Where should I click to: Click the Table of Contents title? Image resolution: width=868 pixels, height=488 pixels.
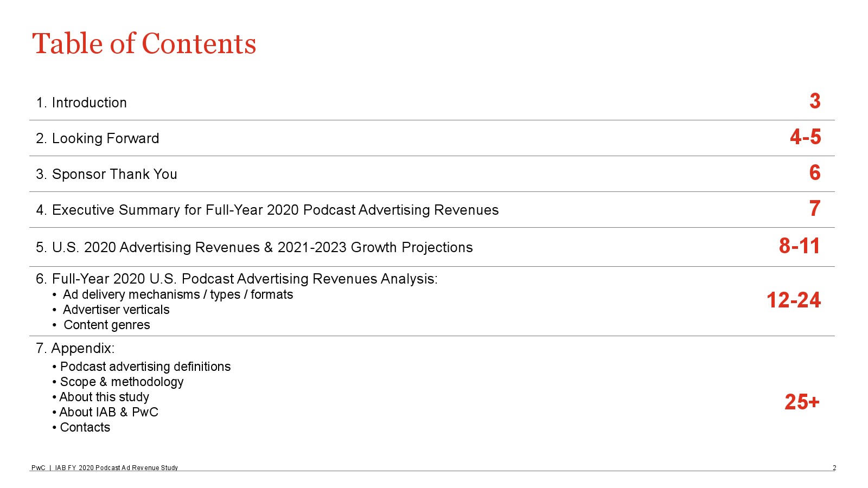144,44
